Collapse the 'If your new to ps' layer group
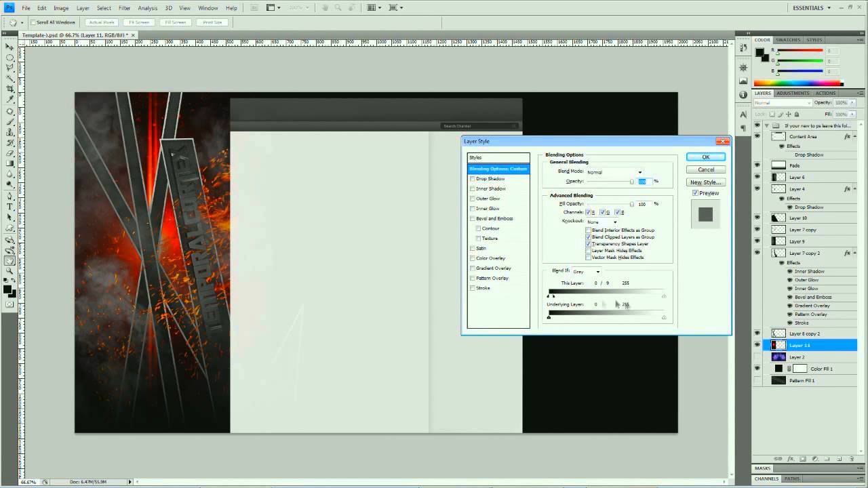Viewport: 868px width, 488px height. [x=767, y=125]
